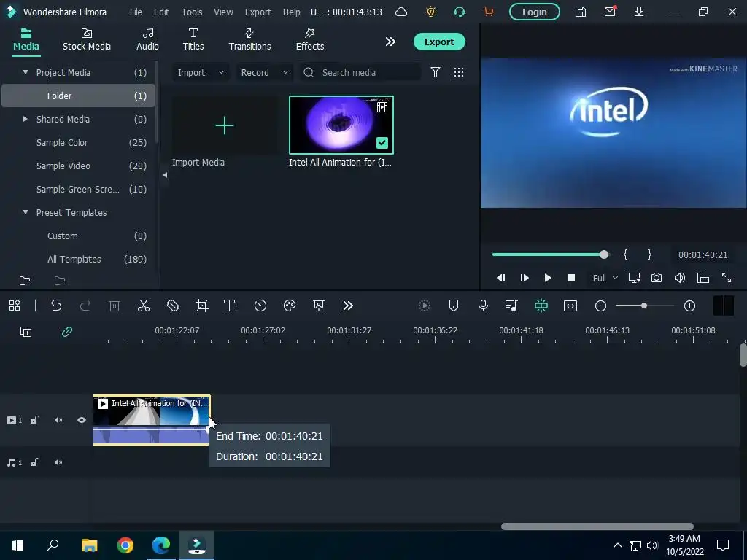Open the mail messages icon
This screenshot has width=747, height=560.
click(610, 12)
